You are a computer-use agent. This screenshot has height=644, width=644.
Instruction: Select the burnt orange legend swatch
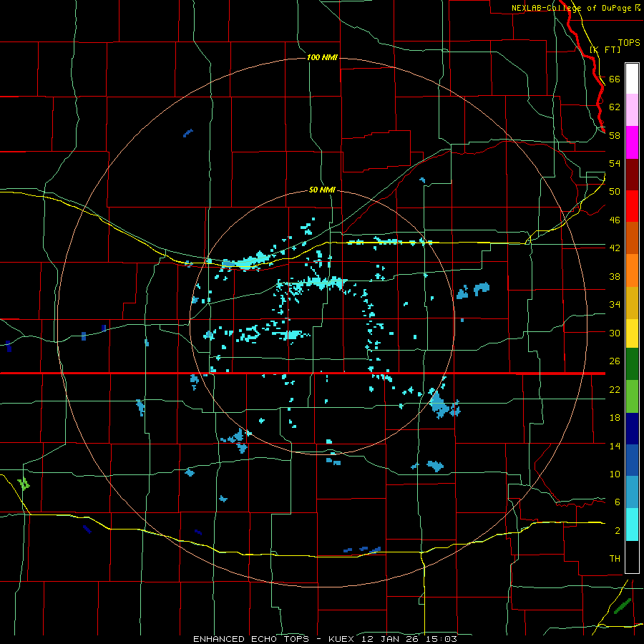point(632,238)
